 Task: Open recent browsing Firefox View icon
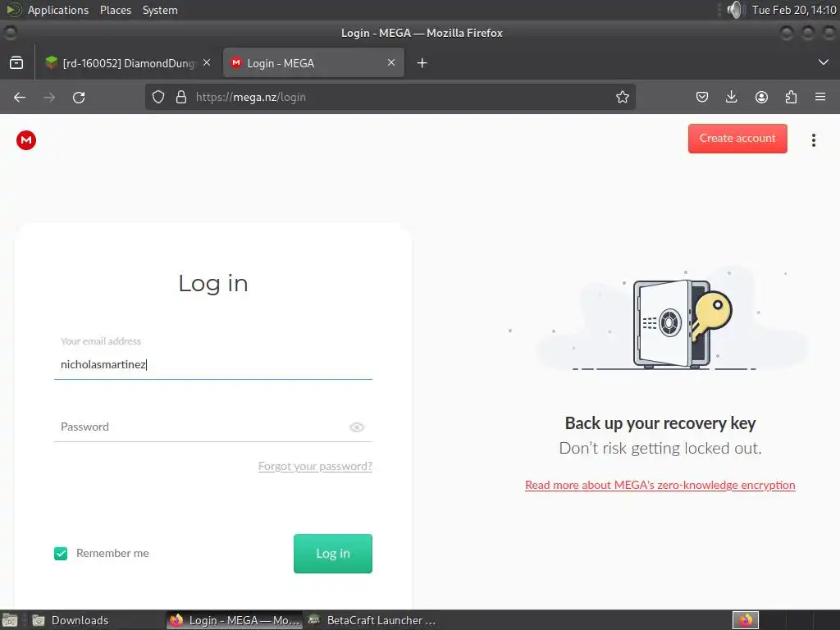pos(16,62)
